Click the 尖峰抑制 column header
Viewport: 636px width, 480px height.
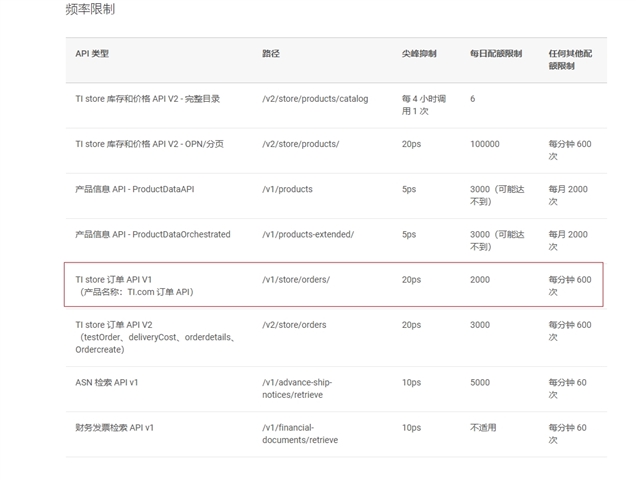pos(419,54)
